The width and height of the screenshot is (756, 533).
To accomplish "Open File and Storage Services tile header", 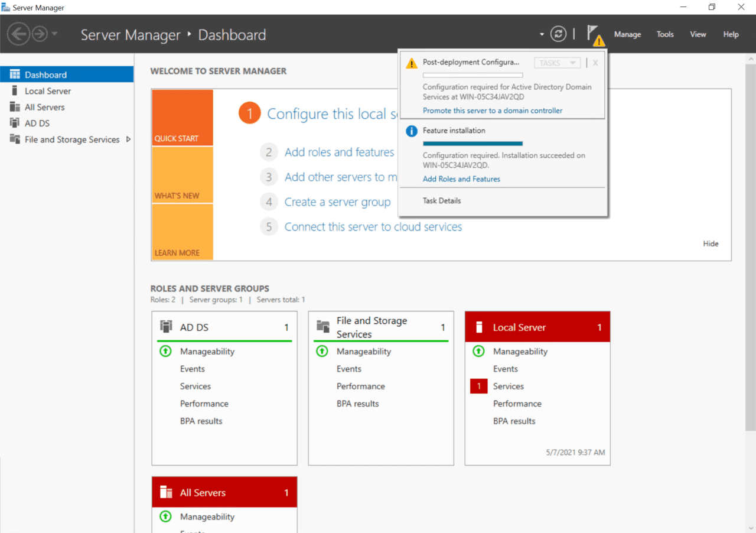I will pyautogui.click(x=381, y=327).
